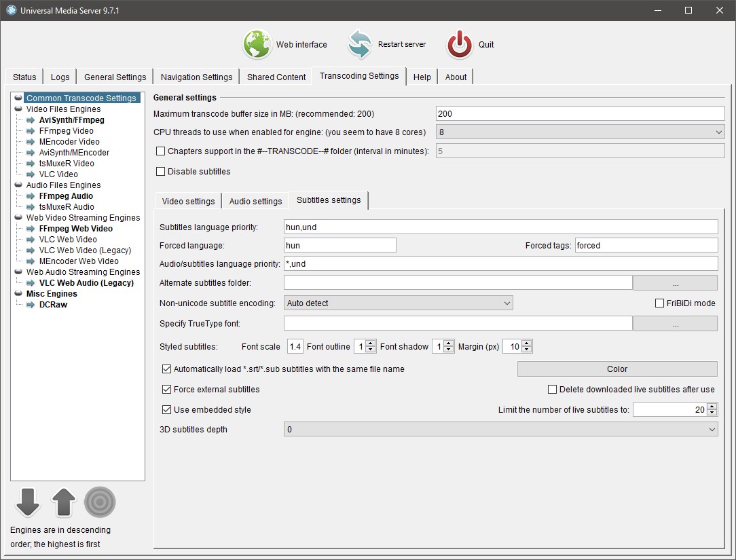Image resolution: width=736 pixels, height=560 pixels.
Task: Collapse the Common Transcode Settings node
Action: click(x=18, y=98)
